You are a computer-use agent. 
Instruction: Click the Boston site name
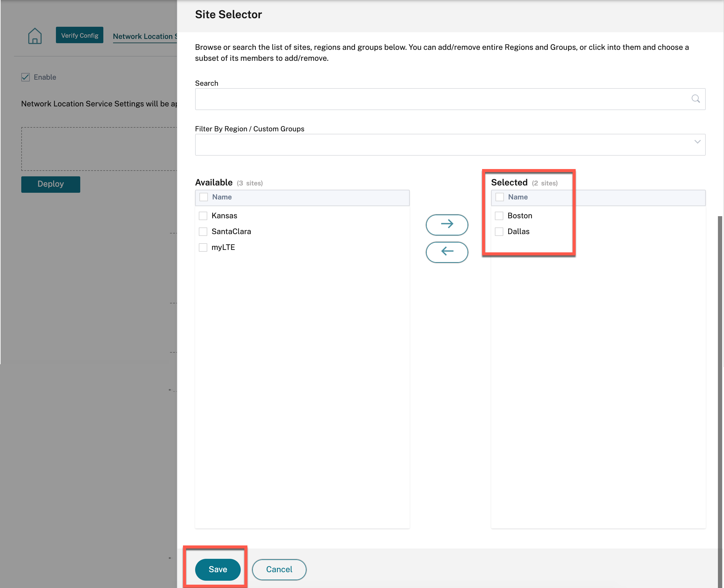click(x=520, y=216)
